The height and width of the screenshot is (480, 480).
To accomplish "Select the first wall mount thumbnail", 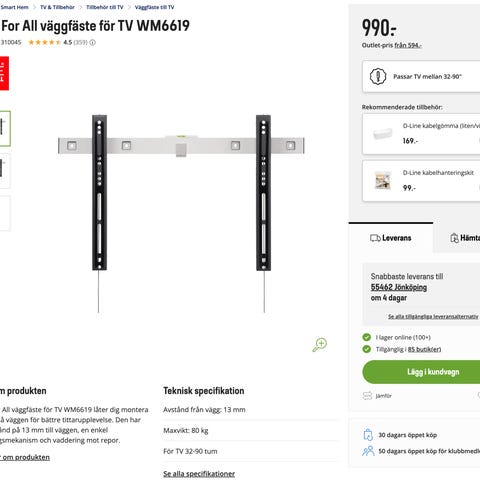I will coord(5,128).
